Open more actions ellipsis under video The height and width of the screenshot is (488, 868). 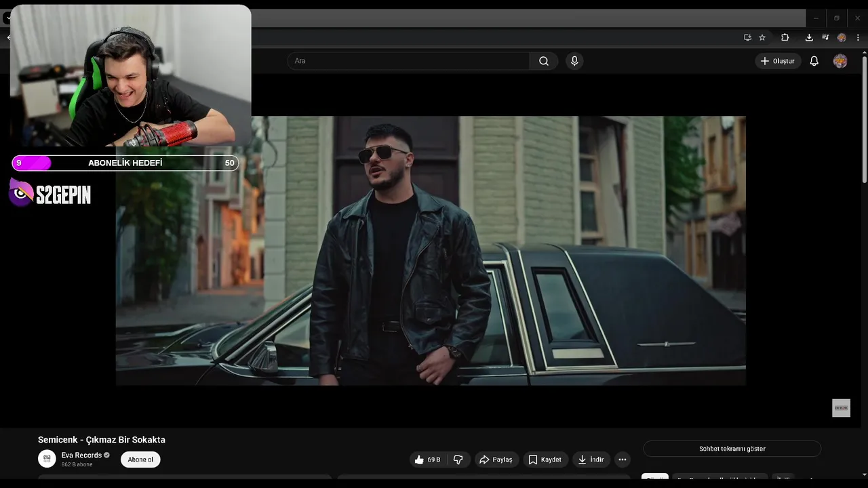pyautogui.click(x=623, y=460)
